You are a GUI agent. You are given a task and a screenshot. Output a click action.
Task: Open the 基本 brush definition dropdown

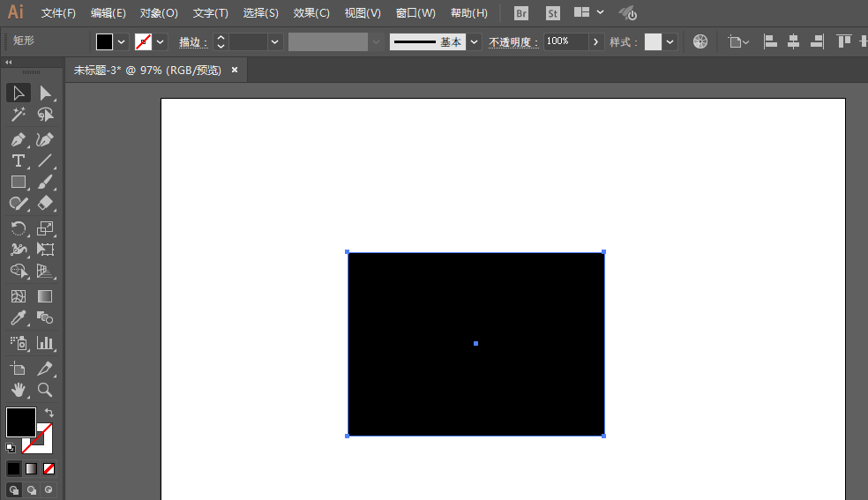pyautogui.click(x=474, y=42)
